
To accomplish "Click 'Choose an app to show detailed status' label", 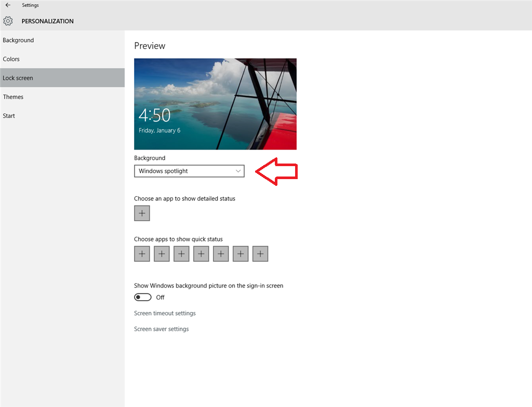I will (x=184, y=198).
